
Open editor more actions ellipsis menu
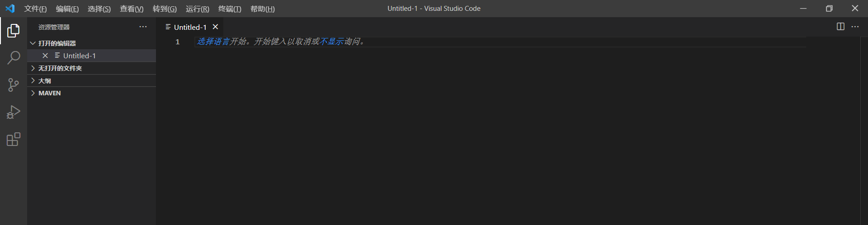pos(855,27)
